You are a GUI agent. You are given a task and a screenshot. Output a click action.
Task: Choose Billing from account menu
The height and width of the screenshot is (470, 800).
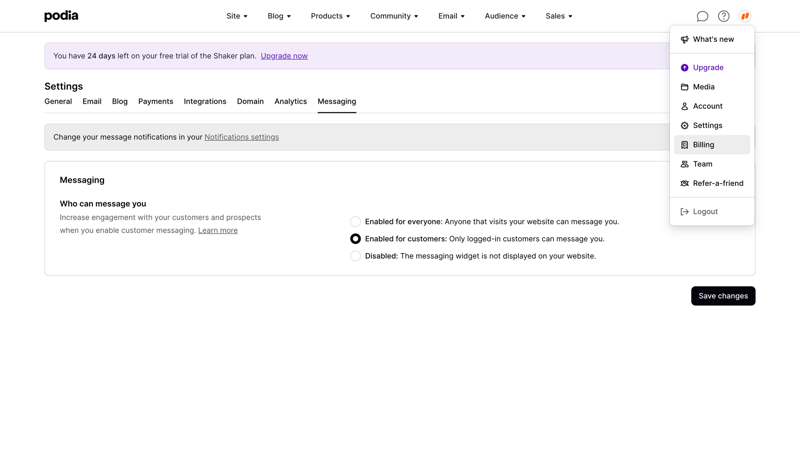(712, 145)
